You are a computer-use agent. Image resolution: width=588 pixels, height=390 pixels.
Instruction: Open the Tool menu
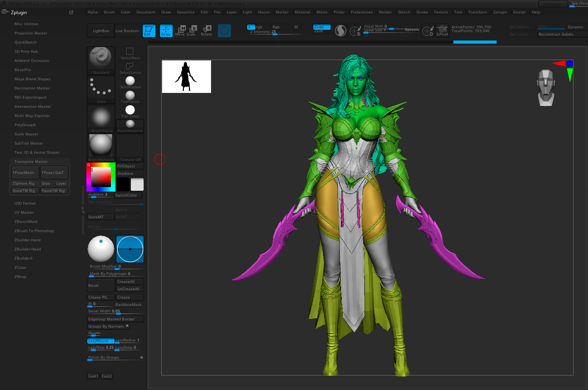click(458, 12)
